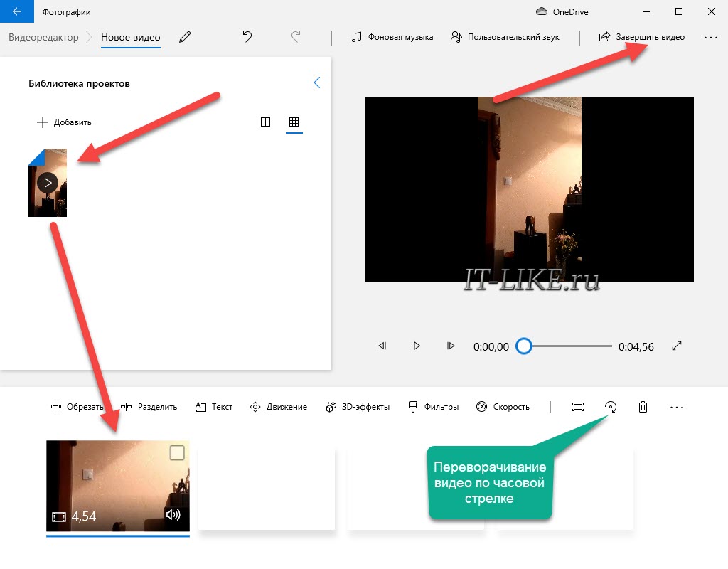Switch library to large-tile grid view
This screenshot has height=569, width=728.
pos(266,122)
